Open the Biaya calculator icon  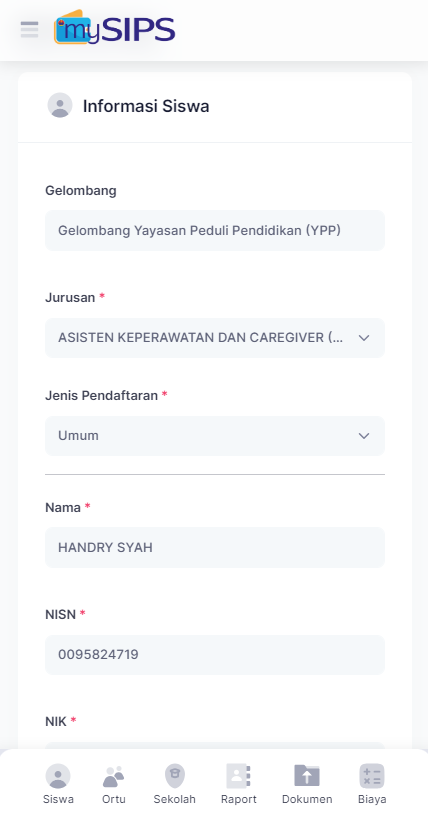point(372,777)
